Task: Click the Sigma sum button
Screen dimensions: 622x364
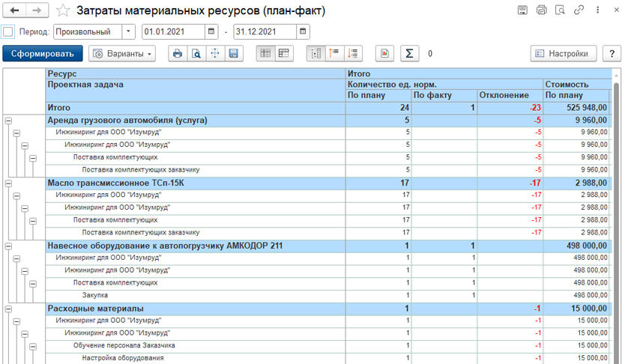Action: pyautogui.click(x=410, y=53)
